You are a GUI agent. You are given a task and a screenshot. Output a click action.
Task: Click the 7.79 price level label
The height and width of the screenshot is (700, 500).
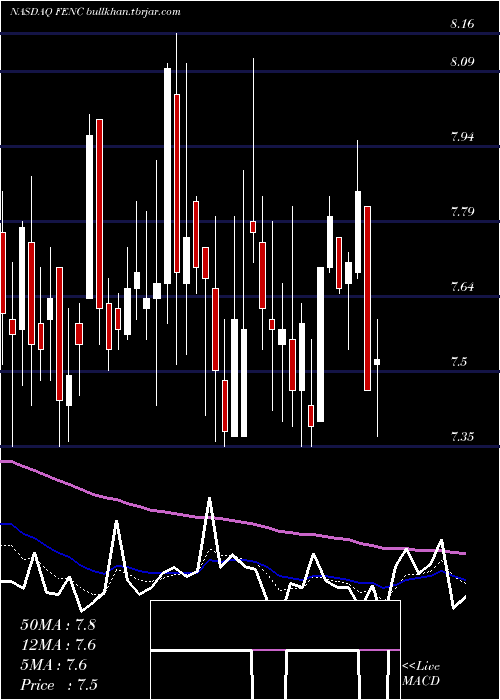point(462,212)
